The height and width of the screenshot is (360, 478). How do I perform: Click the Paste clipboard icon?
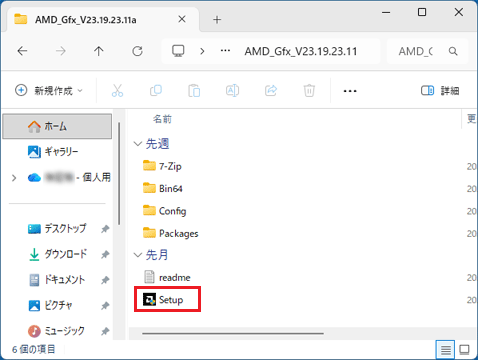click(x=194, y=91)
